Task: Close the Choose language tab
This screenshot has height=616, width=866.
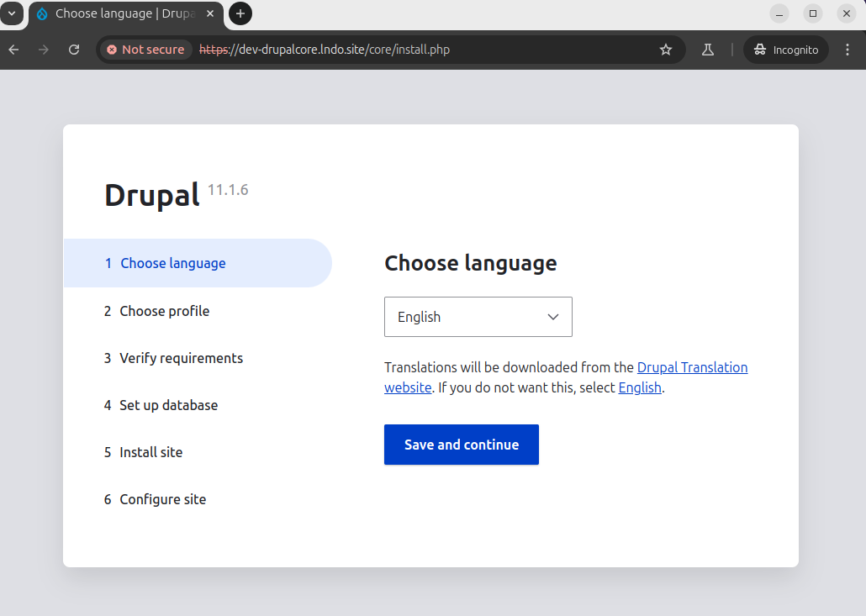Action: coord(210,13)
